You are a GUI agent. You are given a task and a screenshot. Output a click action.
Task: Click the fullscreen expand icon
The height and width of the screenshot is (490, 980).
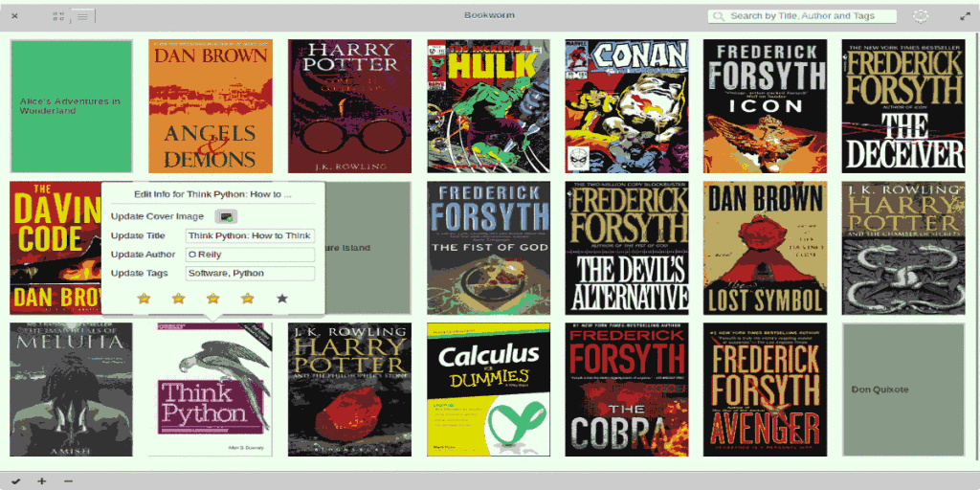point(965,16)
